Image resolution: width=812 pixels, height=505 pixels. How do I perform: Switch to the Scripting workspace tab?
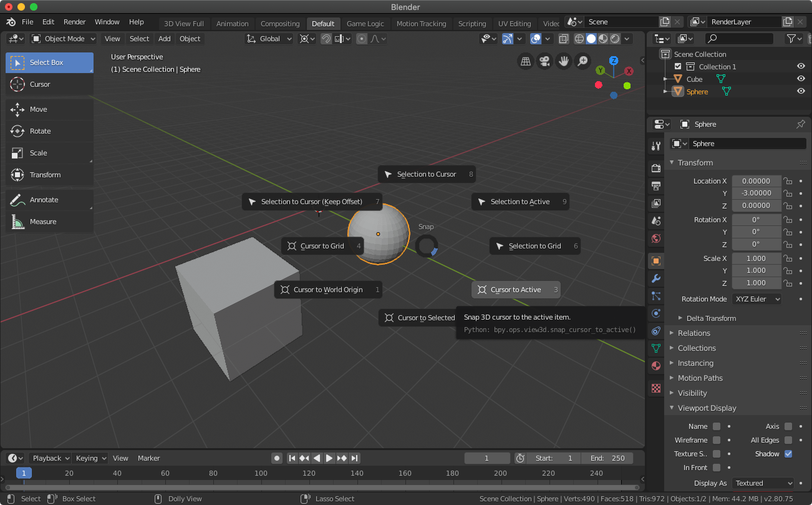pyautogui.click(x=471, y=24)
